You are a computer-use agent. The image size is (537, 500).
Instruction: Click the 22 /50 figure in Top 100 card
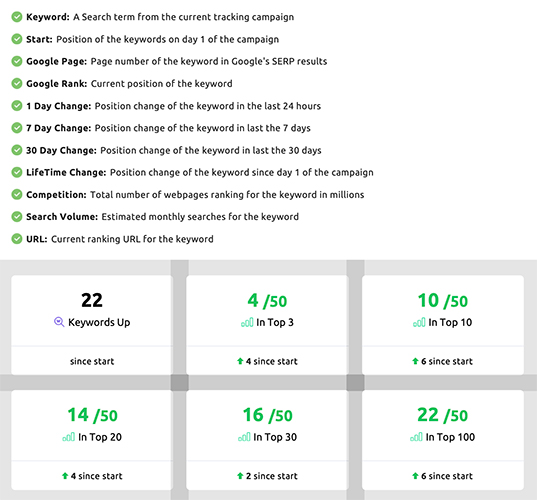pyautogui.click(x=442, y=415)
